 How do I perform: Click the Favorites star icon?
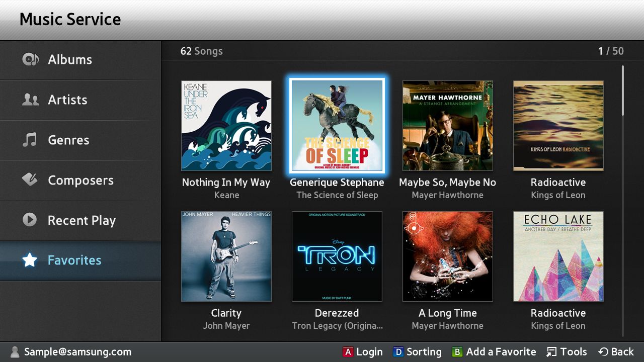tap(30, 260)
